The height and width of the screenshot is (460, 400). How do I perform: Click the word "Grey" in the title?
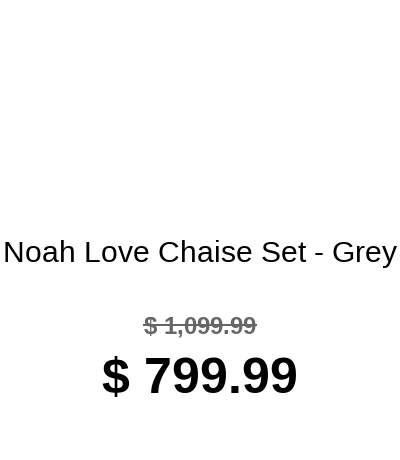[364, 255]
